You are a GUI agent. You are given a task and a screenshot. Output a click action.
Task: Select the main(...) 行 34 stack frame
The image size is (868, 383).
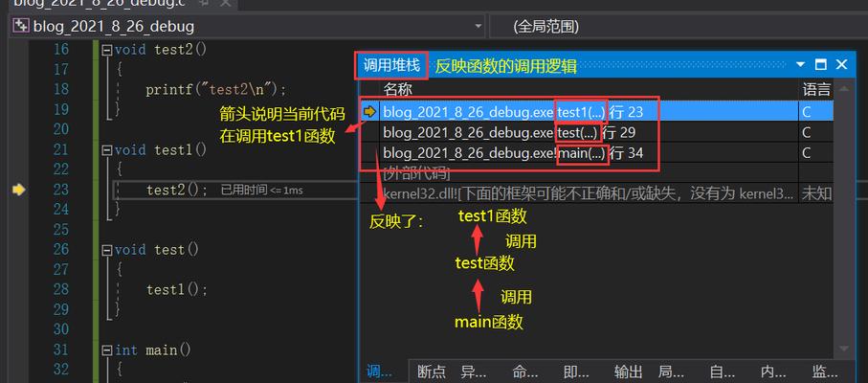(597, 153)
